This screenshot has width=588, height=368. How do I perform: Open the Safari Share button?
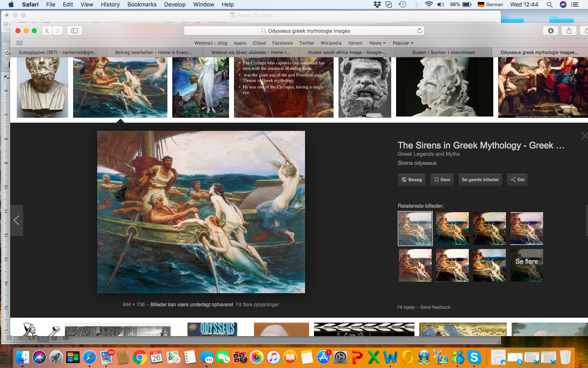[x=569, y=31]
